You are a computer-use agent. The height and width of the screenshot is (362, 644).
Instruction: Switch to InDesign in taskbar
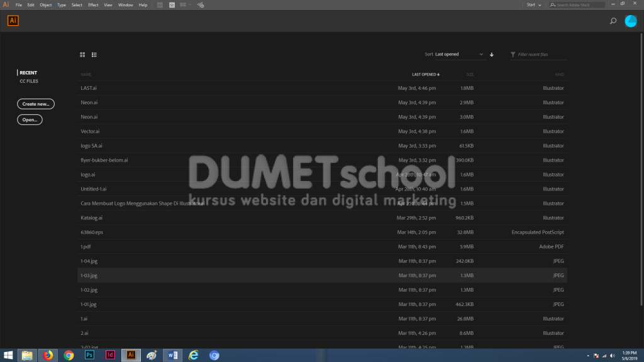(x=110, y=356)
